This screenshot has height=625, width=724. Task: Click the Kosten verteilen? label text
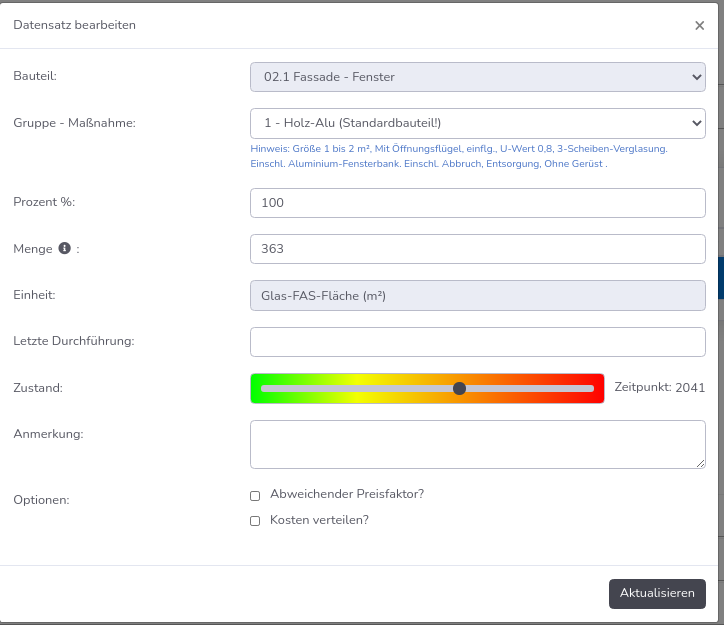(319, 520)
